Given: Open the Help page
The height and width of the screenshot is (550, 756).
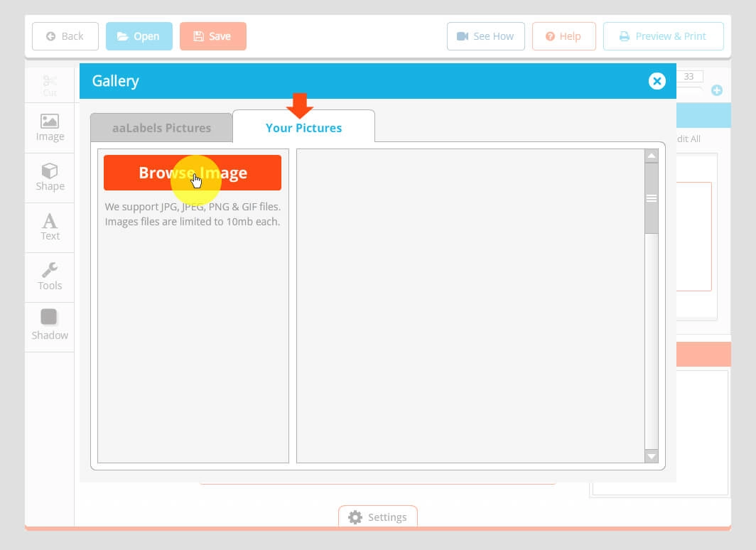Looking at the screenshot, I should pyautogui.click(x=563, y=36).
